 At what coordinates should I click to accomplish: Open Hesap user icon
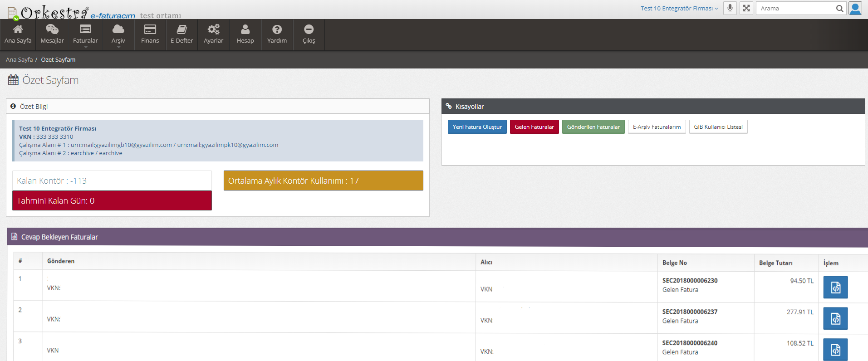coord(245,30)
